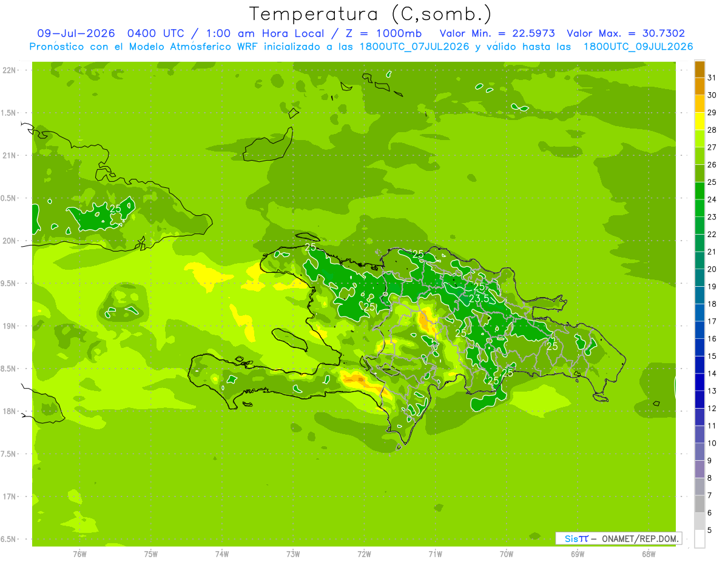Click the dark blue 13 degree swatch
Screen dimensions: 728x562
tap(699, 382)
